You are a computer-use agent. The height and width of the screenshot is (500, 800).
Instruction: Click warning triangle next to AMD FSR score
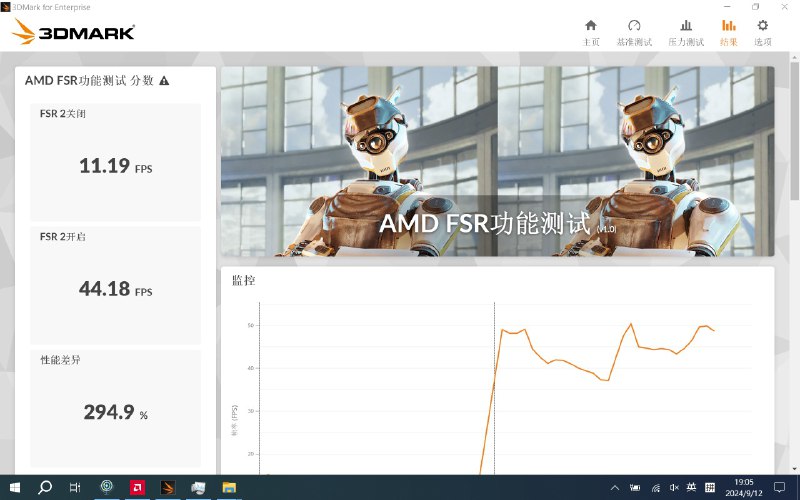pyautogui.click(x=164, y=81)
